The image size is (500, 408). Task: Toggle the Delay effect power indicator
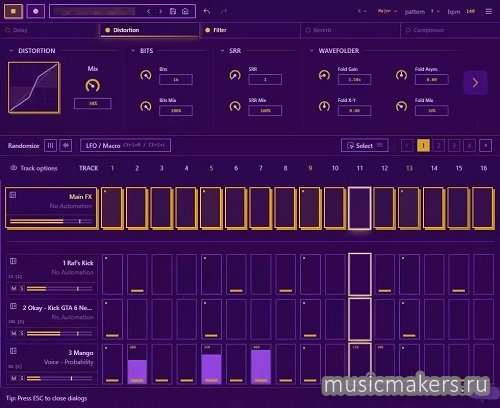pos(8,30)
